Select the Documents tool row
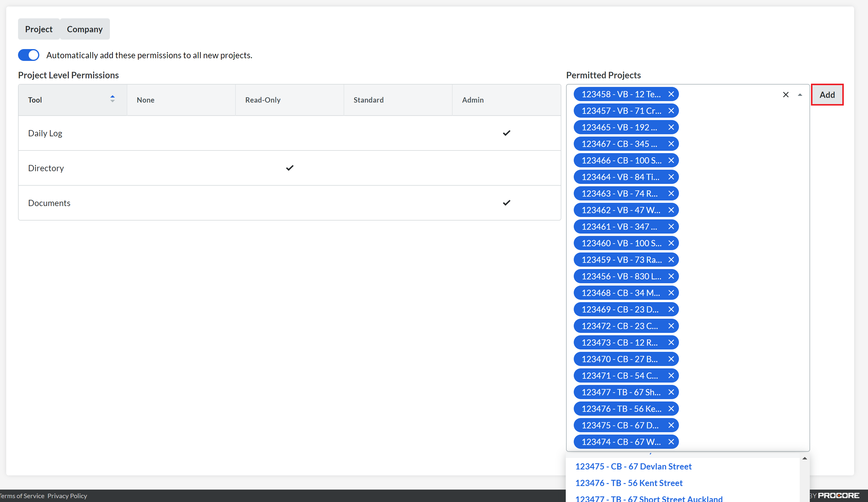This screenshot has width=868, height=502. click(x=289, y=203)
